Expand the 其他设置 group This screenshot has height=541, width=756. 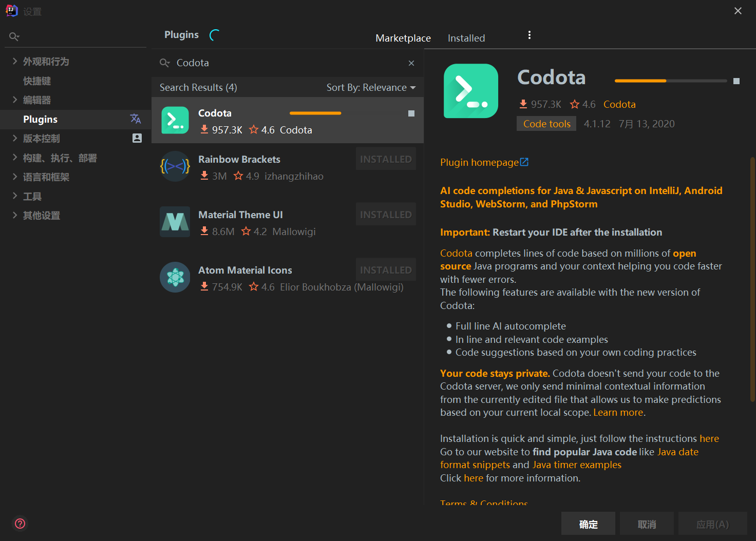click(15, 215)
